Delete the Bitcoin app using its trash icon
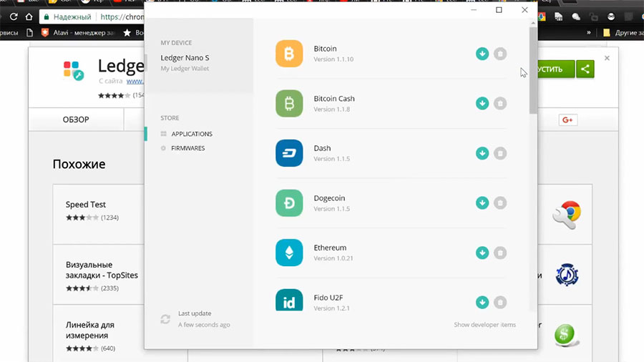Viewport: 644px width, 362px height. pyautogui.click(x=500, y=54)
